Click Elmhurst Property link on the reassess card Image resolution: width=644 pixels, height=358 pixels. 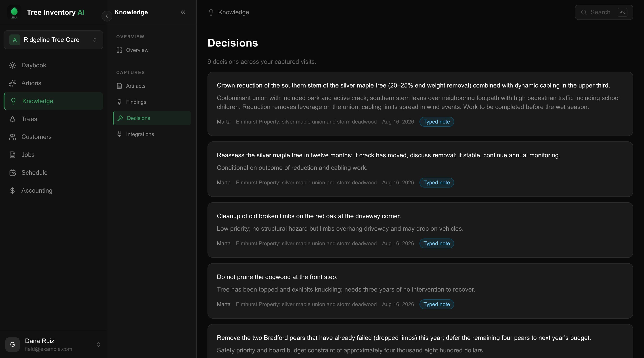pyautogui.click(x=306, y=183)
